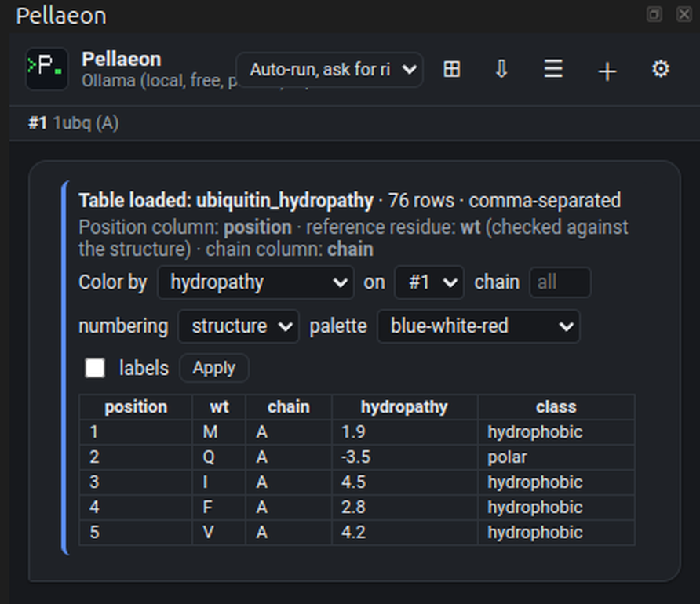The width and height of the screenshot is (700, 604).
Task: Open the Auto-run mode dropdown
Action: [x=330, y=70]
